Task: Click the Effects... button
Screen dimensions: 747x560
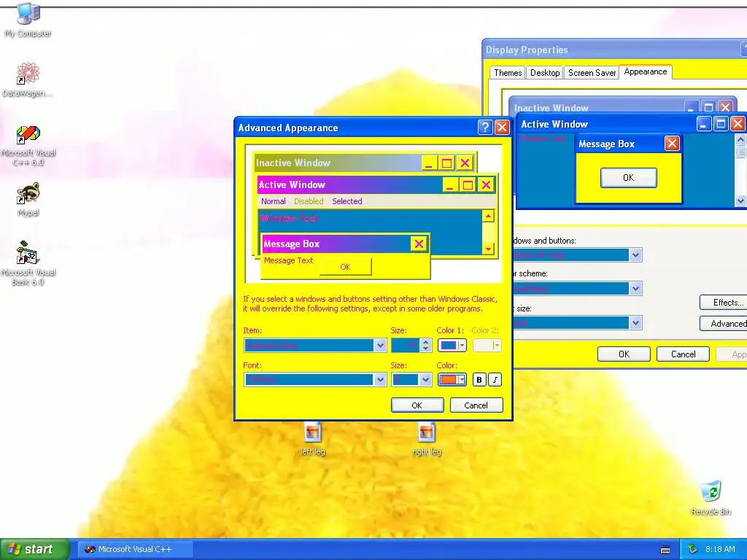Action: [x=723, y=303]
